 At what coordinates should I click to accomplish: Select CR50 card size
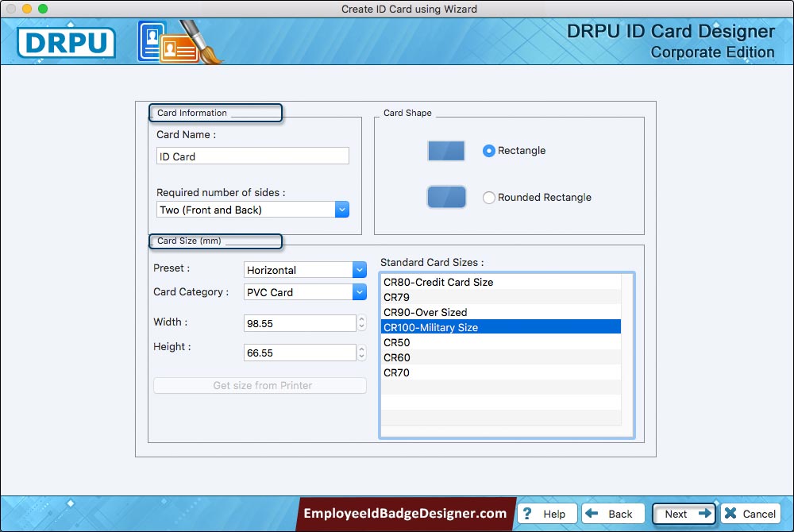point(501,342)
